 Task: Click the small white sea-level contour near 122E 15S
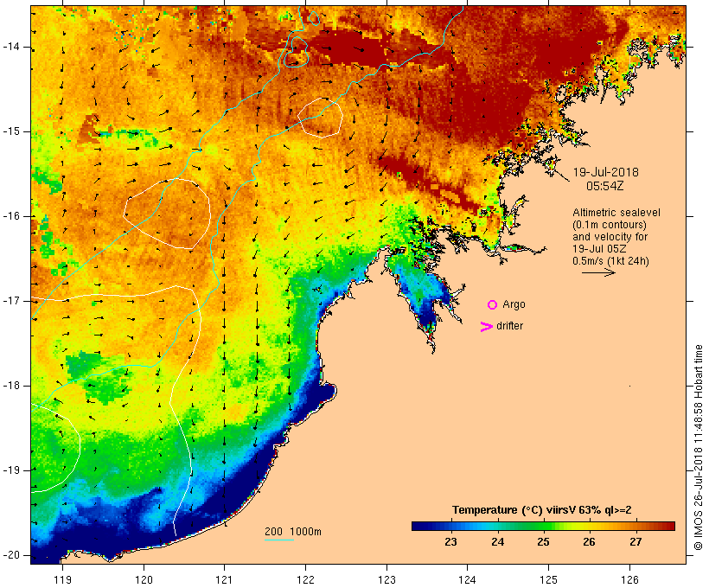click(320, 118)
